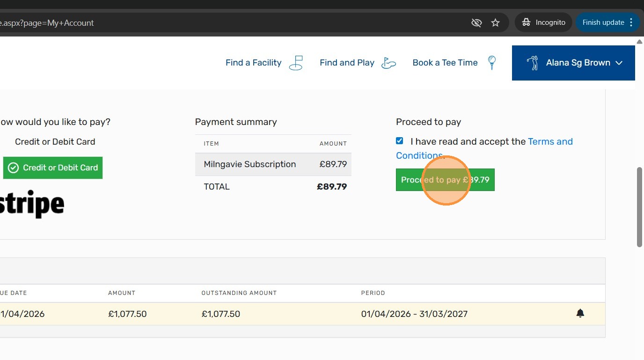The height and width of the screenshot is (360, 644).
Task: Click the Incognito icon in browser toolbar
Action: (526, 22)
